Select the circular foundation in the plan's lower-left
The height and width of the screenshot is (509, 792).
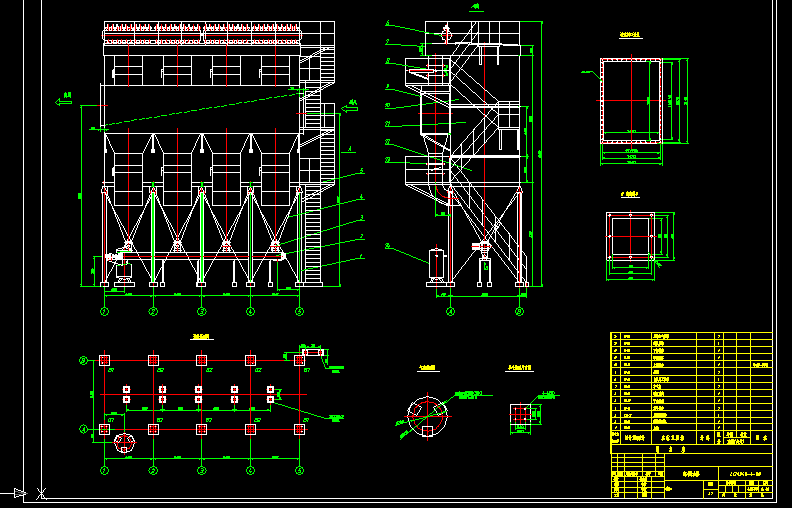[x=124, y=443]
